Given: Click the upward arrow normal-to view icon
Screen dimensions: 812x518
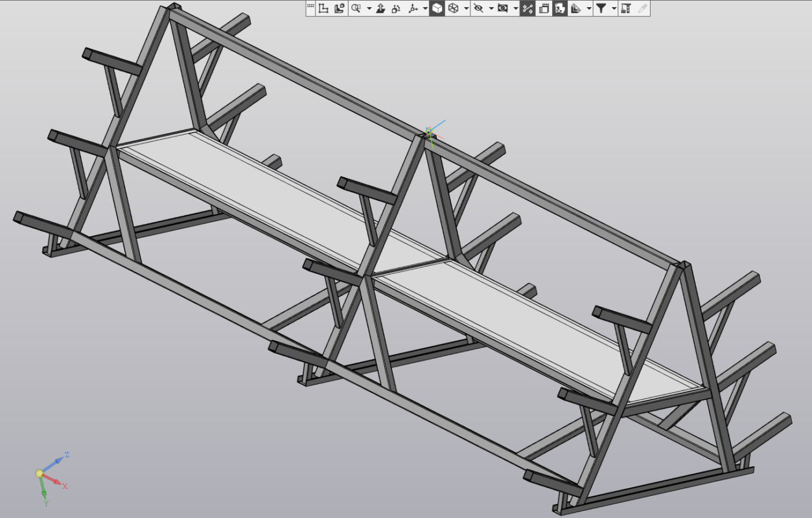Looking at the screenshot, I should tap(380, 8).
